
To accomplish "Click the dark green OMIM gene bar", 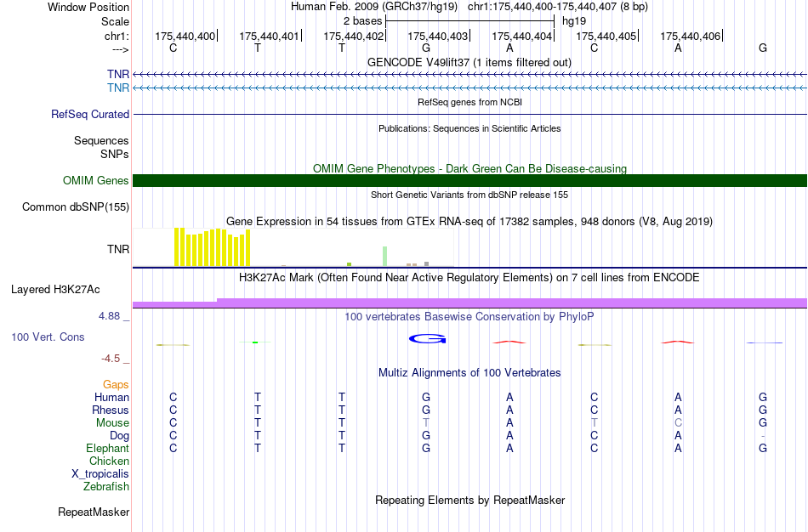I will [470, 180].
